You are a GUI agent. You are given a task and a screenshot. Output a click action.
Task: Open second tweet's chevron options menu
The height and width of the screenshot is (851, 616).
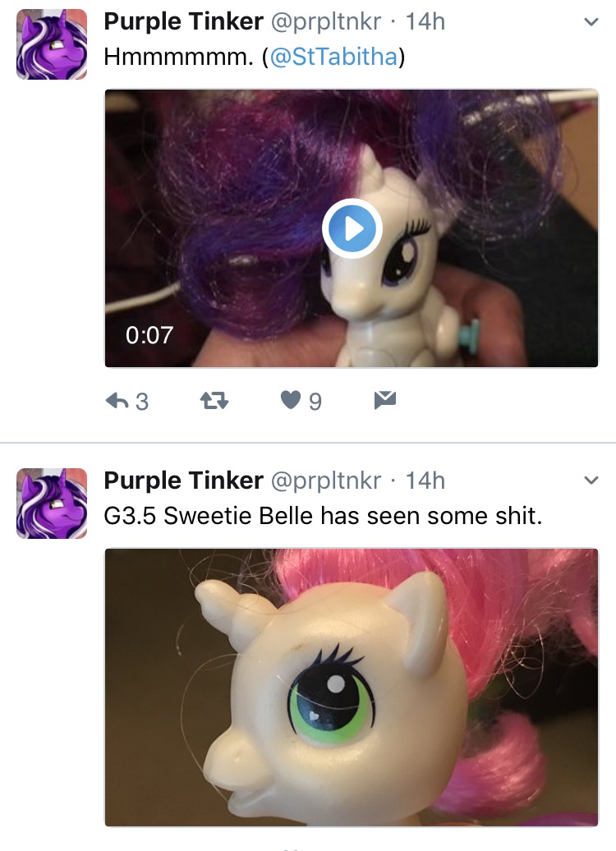click(591, 481)
